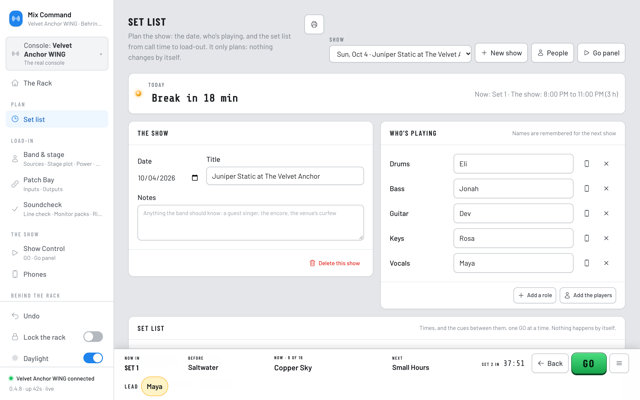This screenshot has height=400, width=640.
Task: Click the link icon beside Patch Bay
Action: [x=15, y=184]
